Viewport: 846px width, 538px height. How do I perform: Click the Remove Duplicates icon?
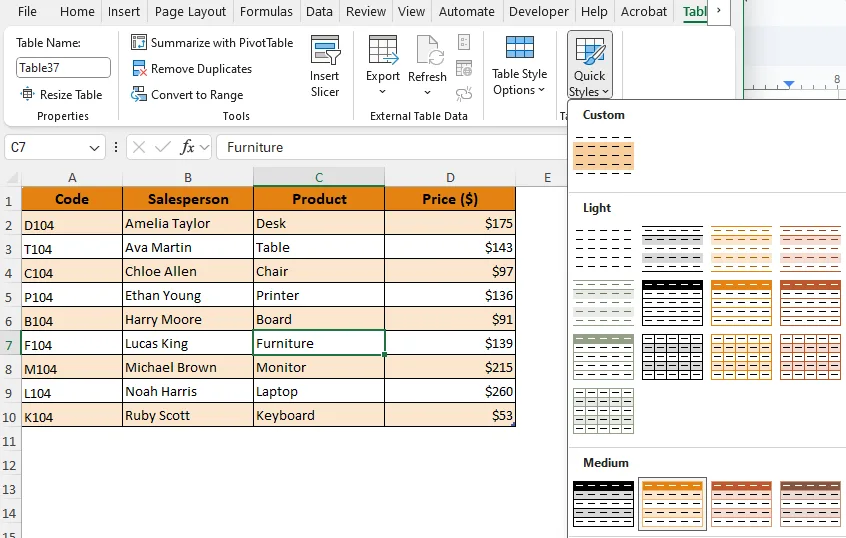(x=139, y=69)
